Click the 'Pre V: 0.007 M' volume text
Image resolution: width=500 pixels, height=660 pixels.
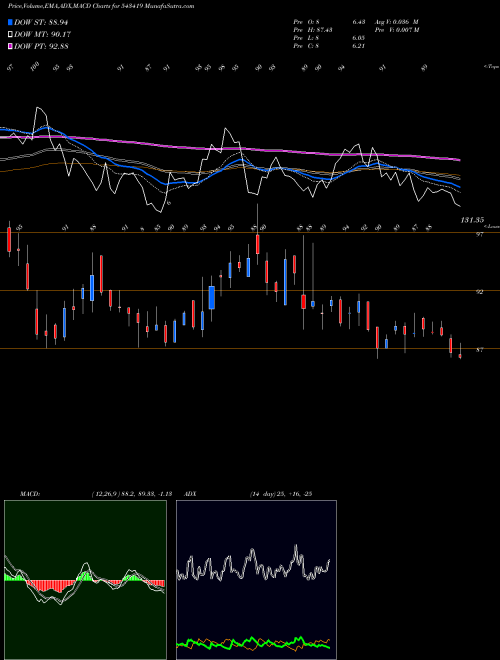tap(397, 30)
